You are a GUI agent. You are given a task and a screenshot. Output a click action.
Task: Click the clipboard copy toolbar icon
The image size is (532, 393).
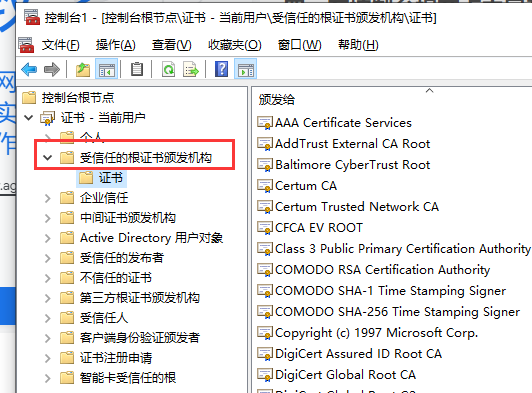coord(137,69)
